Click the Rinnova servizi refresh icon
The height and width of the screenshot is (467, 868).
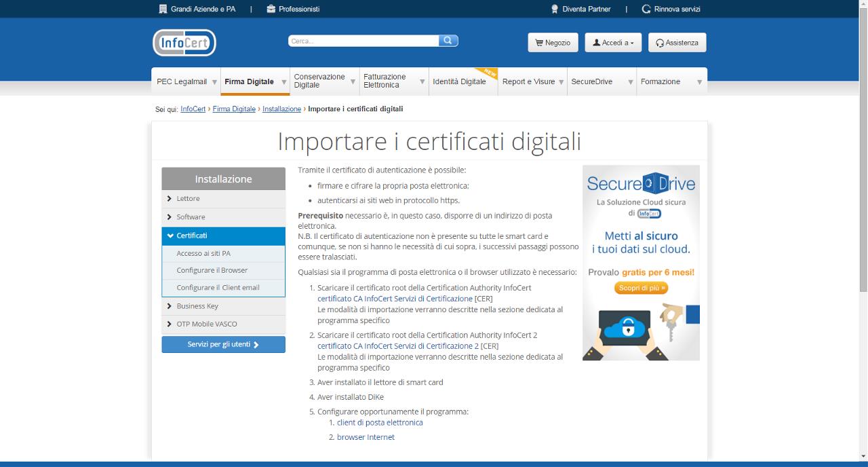coord(646,9)
